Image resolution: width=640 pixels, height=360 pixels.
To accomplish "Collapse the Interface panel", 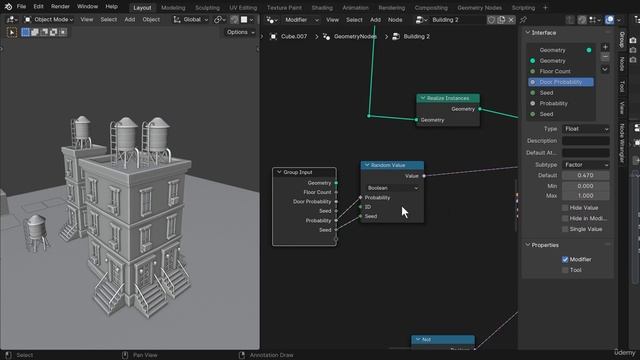I will [x=528, y=33].
